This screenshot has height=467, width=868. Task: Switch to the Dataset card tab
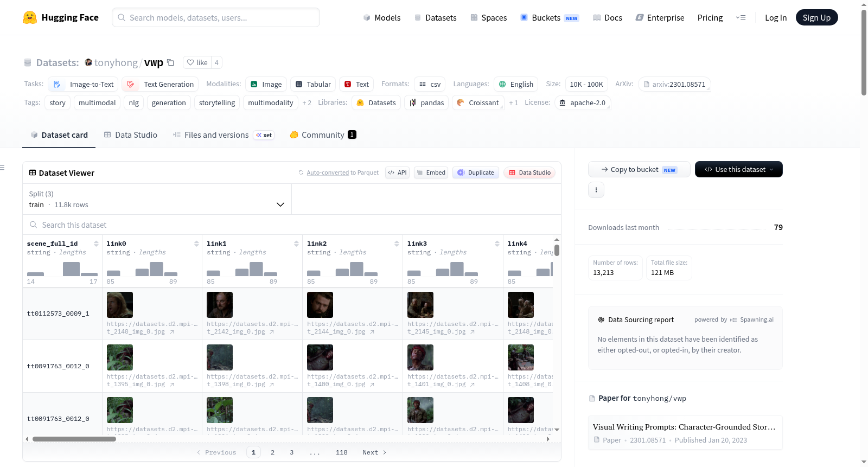click(59, 135)
